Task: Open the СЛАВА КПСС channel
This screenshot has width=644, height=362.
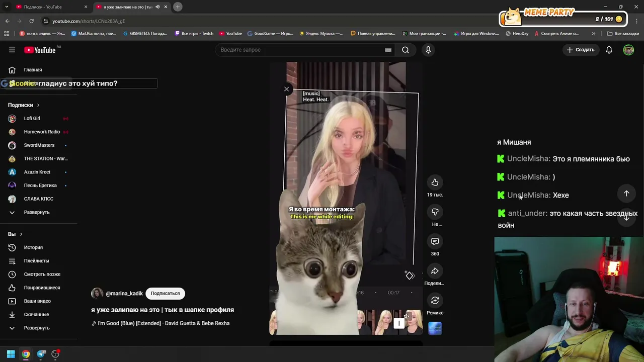Action: pyautogui.click(x=39, y=199)
